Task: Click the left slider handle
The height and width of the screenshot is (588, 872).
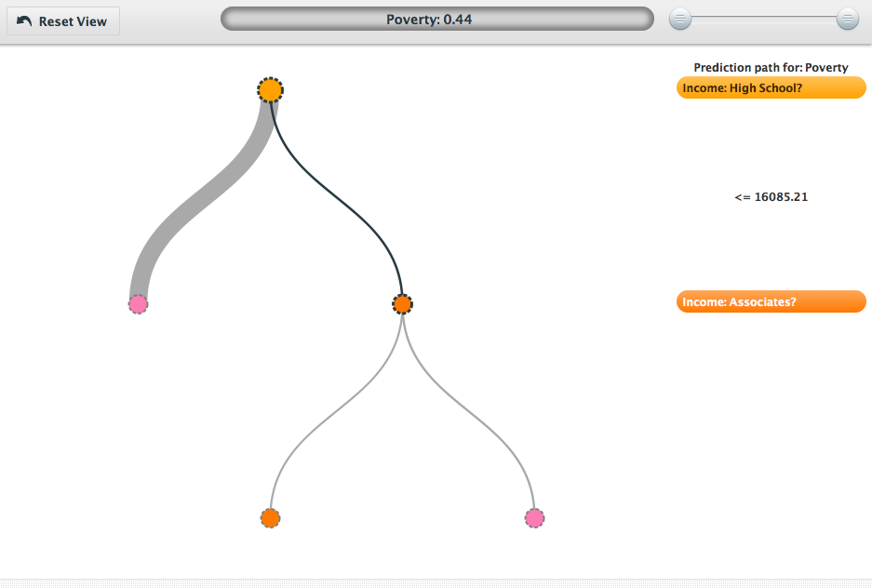Action: tap(681, 19)
